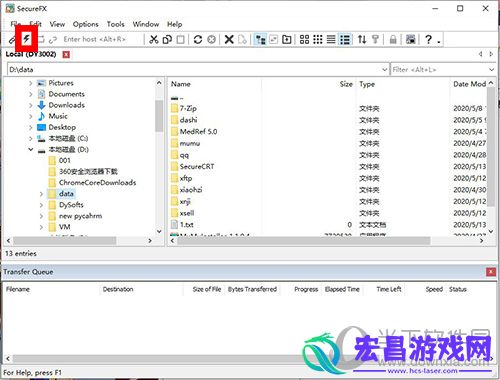The image size is (500, 380).
Task: Click the question mark Help icon
Action: pyautogui.click(x=428, y=39)
